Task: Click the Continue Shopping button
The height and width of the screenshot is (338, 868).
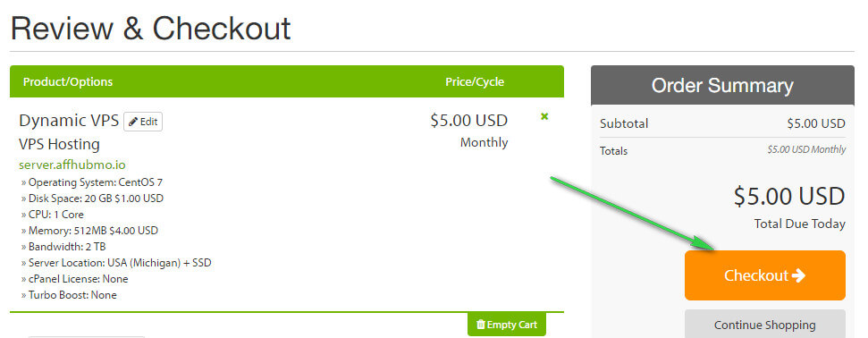Action: point(764,325)
